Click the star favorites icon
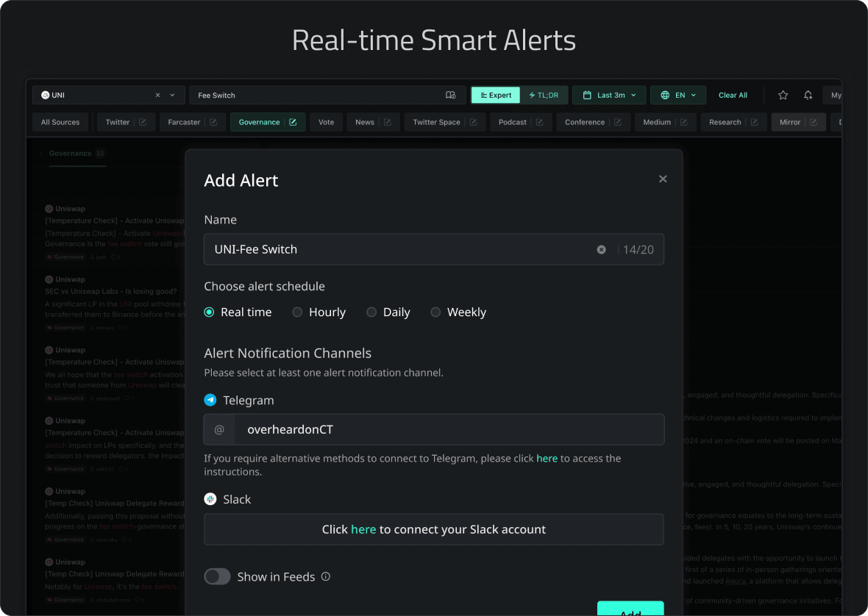 point(783,95)
